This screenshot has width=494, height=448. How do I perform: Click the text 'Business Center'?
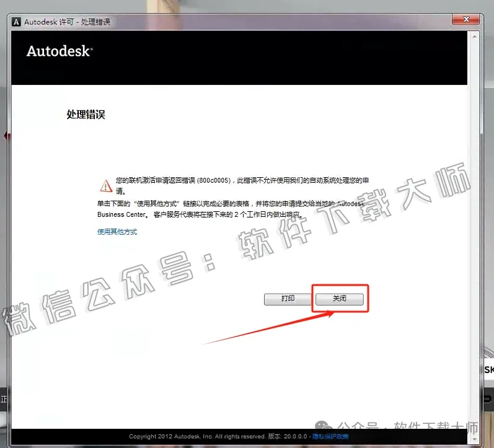[x=121, y=214]
